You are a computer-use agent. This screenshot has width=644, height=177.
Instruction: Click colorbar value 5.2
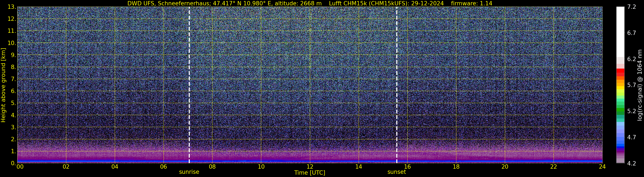point(632,111)
